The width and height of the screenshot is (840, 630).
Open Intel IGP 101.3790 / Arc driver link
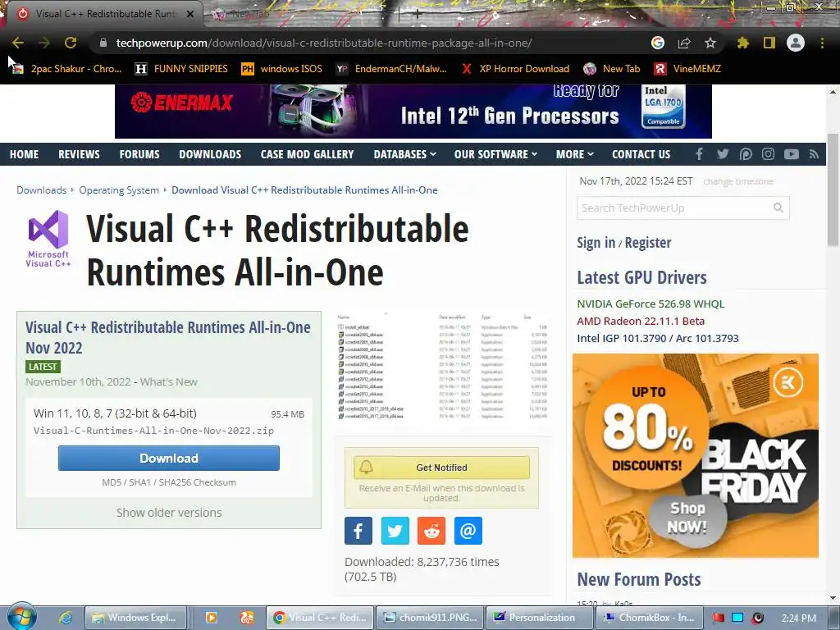[658, 338]
